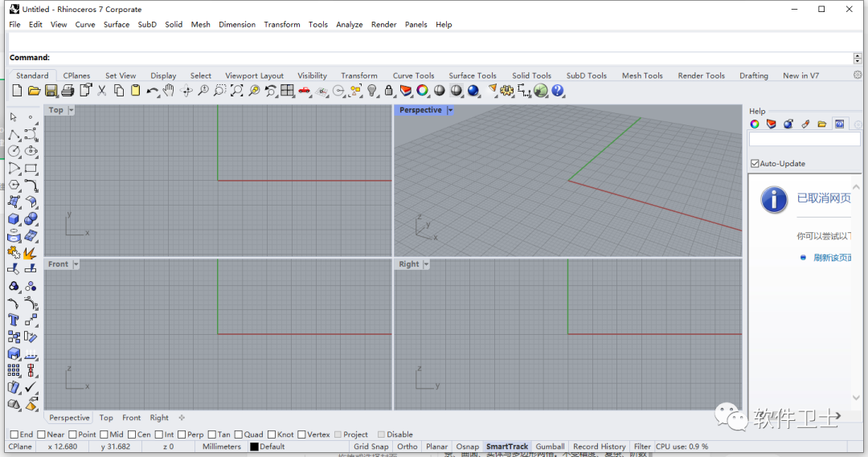Open file using the folder icon
868x457 pixels.
(34, 91)
